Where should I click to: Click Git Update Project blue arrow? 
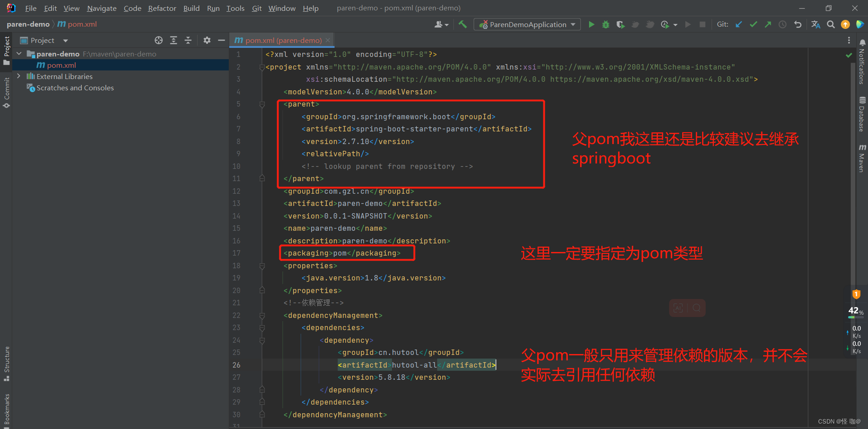pos(739,24)
